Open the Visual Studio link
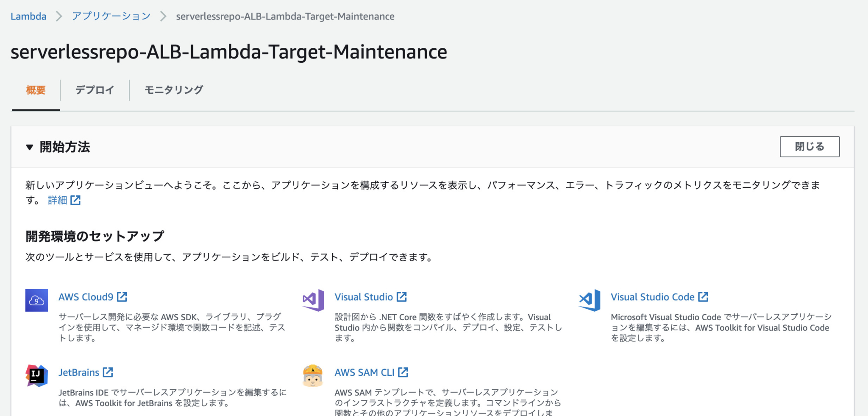The image size is (868, 416). [363, 296]
